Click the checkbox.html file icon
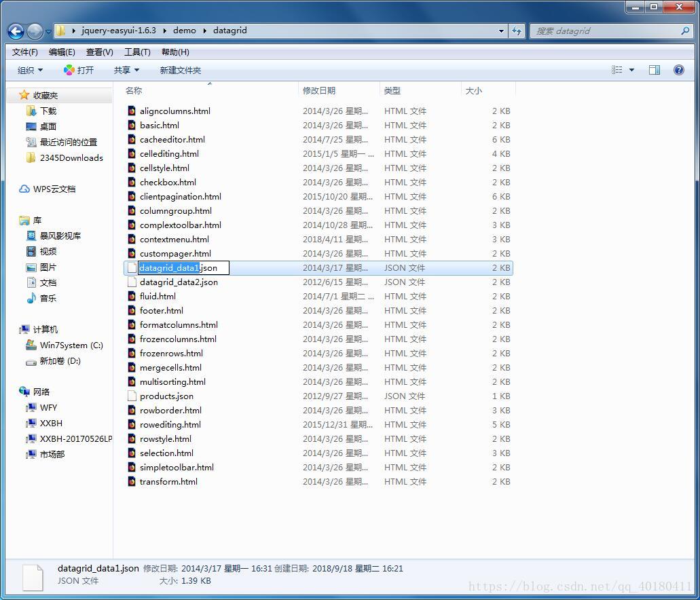The width and height of the screenshot is (700, 600). click(x=132, y=182)
